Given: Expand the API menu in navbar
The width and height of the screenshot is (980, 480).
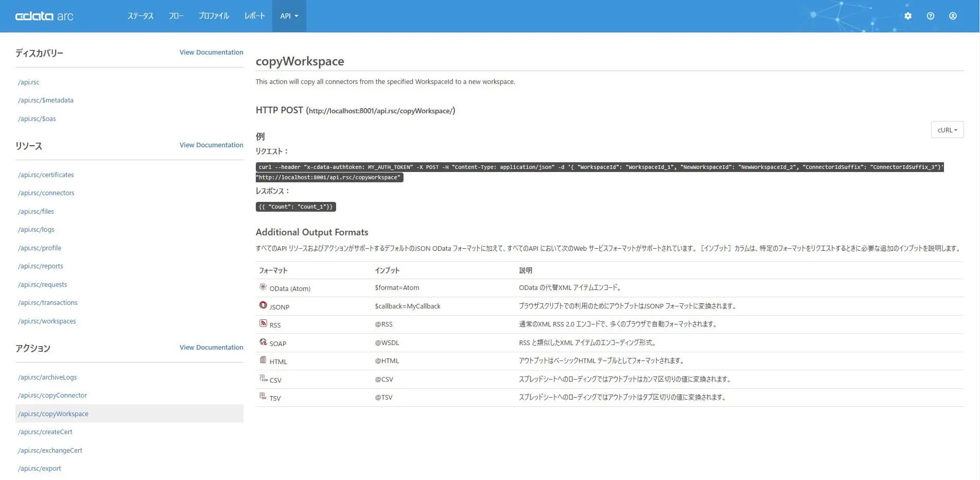Looking at the screenshot, I should tap(289, 16).
